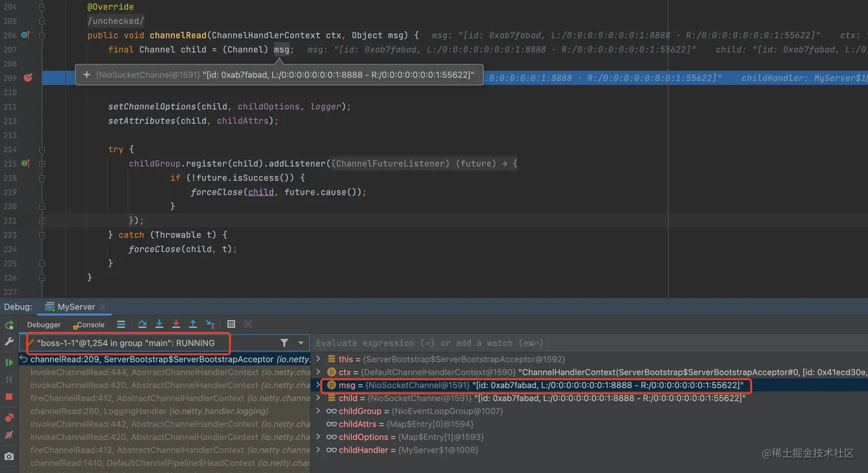Click the setAttributes call on line 212
This screenshot has height=473, width=868.
pos(142,121)
